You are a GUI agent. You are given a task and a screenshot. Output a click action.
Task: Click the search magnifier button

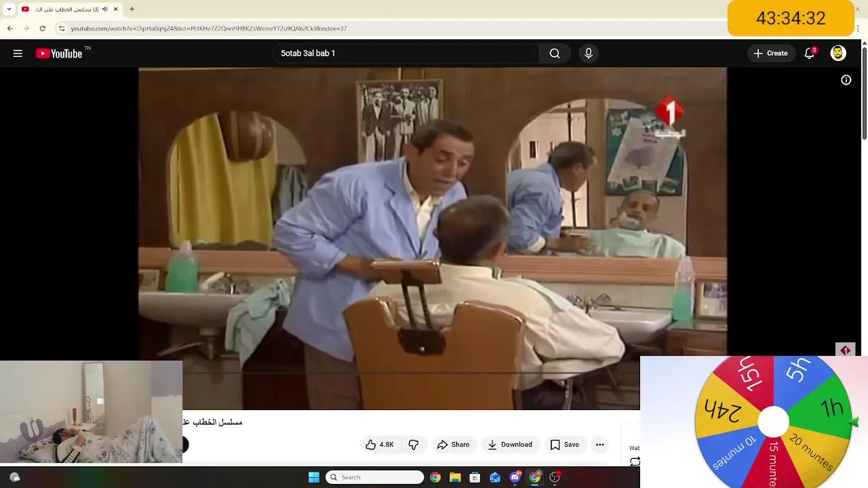point(555,54)
